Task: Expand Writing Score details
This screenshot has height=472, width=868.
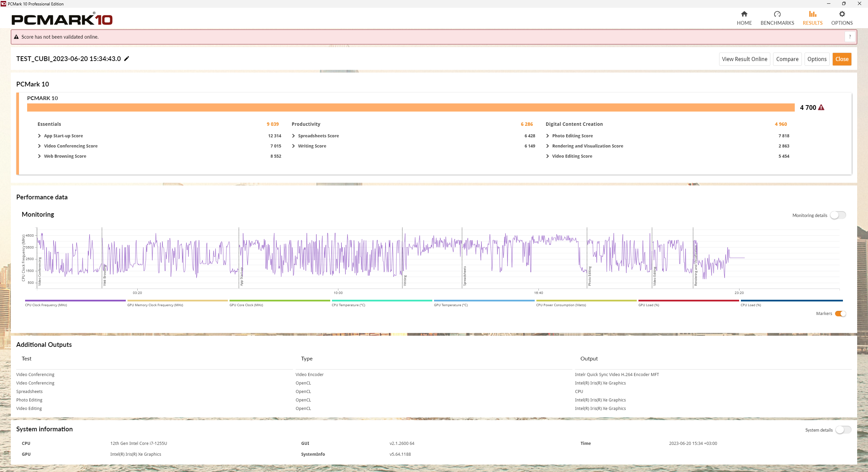Action: point(294,146)
